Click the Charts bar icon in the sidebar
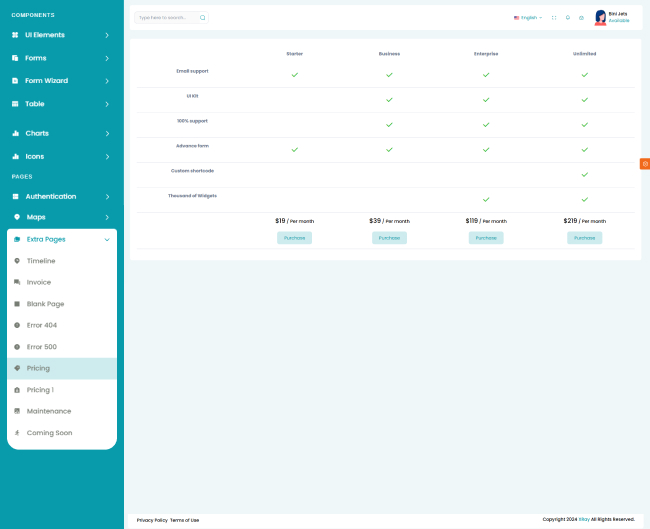Image resolution: width=650 pixels, height=529 pixels. click(x=16, y=133)
